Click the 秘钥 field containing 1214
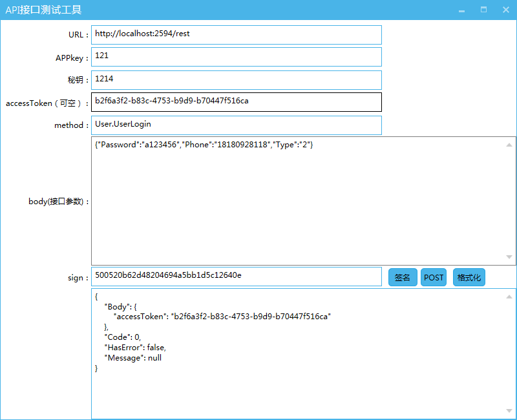Viewport: 517px width, 420px height. [236, 79]
